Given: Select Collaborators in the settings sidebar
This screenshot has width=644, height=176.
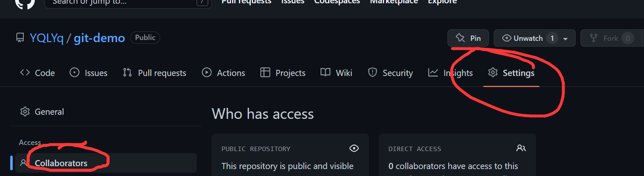Looking at the screenshot, I should [x=61, y=163].
